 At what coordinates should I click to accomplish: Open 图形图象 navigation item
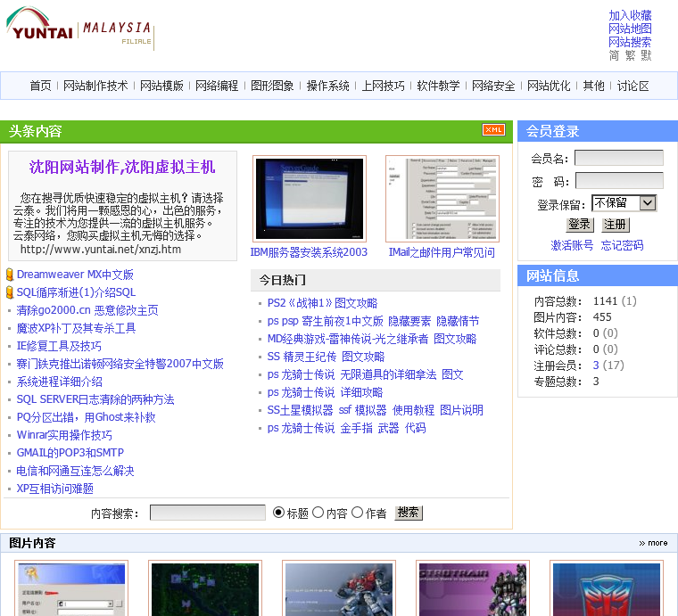click(272, 86)
